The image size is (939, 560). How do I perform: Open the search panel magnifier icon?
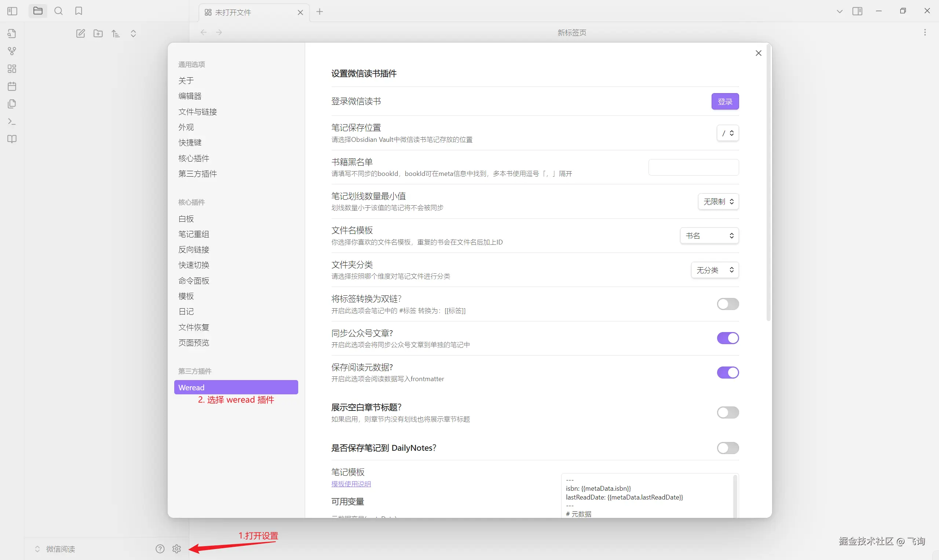coord(59,11)
